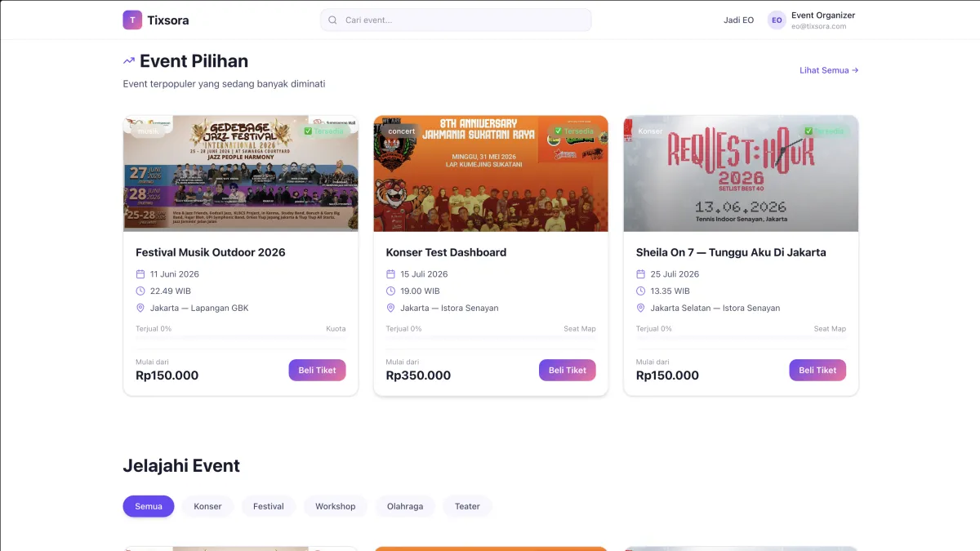Select the Festival category filter
Screen dimensions: 980x551
[269, 506]
